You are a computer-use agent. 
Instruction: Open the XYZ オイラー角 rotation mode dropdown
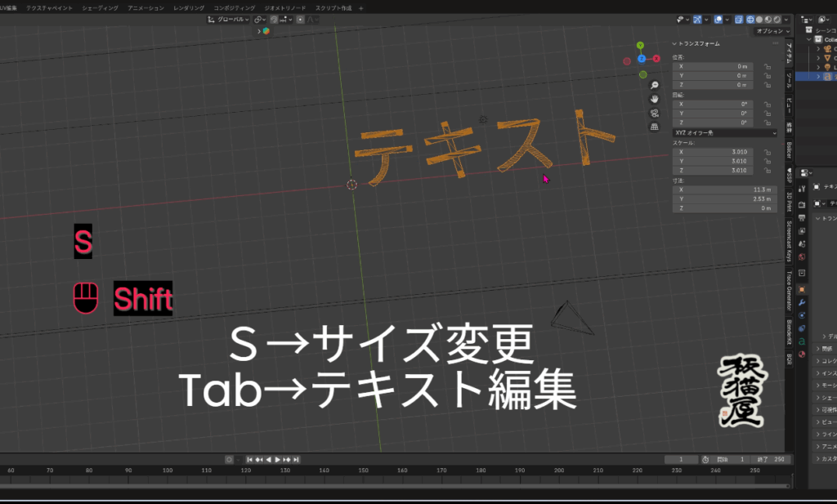pos(724,132)
